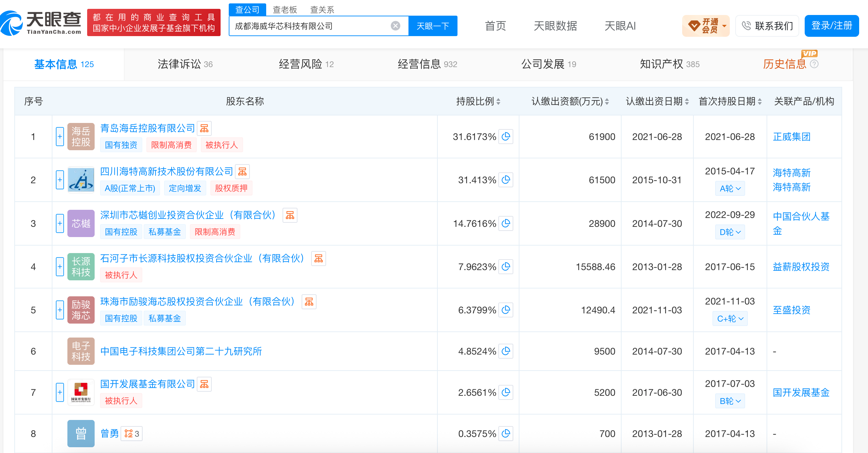This screenshot has height=453, width=868.
Task: Open shareholder link 中国电子科技集团公司第二十九研究所
Action: tap(181, 351)
